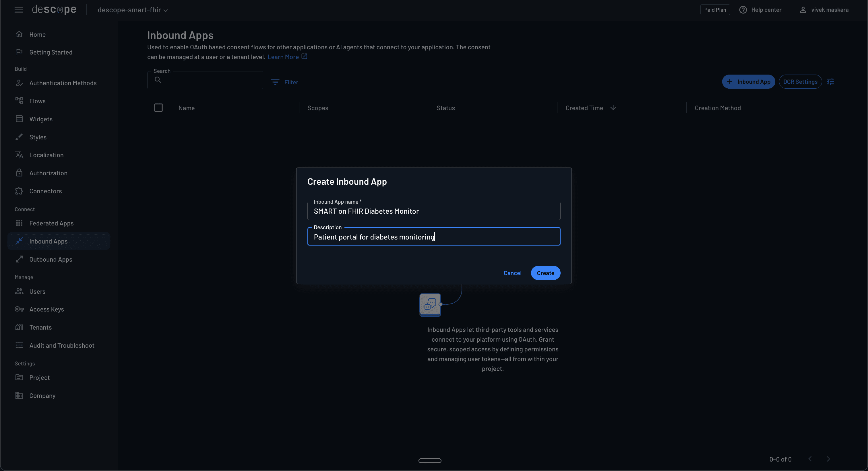Open the Federated Apps section

[x=51, y=223]
